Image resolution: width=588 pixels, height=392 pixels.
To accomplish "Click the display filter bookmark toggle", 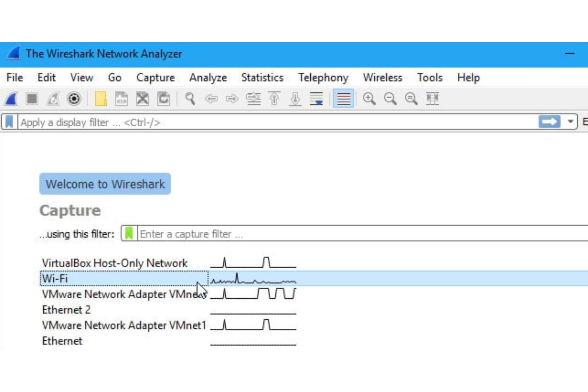I will (10, 122).
